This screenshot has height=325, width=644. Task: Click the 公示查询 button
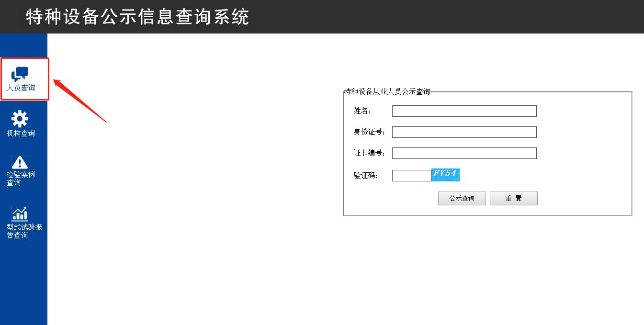(x=462, y=198)
